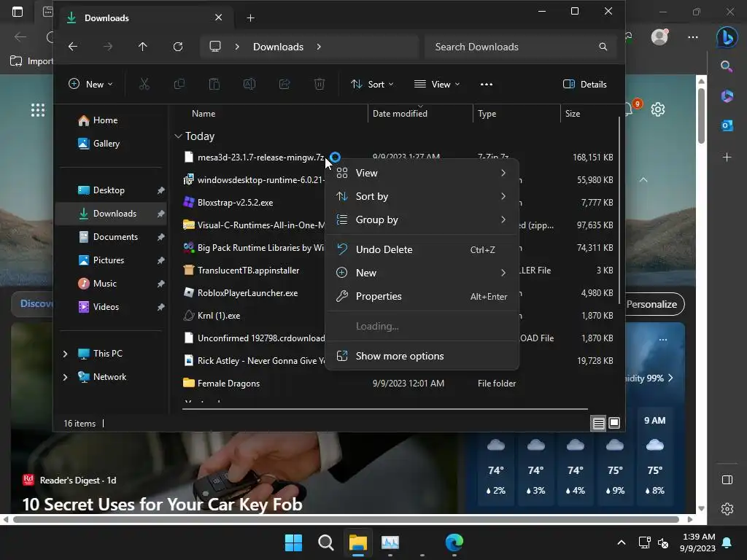Select the TranslucentTB.appinstaller file

tap(248, 270)
